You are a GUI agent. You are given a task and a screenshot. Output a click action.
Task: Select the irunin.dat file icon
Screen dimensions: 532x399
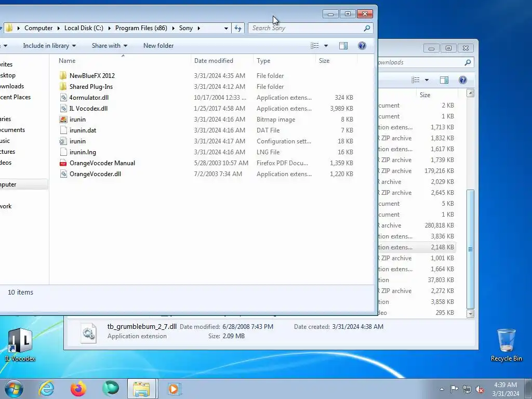coord(63,130)
